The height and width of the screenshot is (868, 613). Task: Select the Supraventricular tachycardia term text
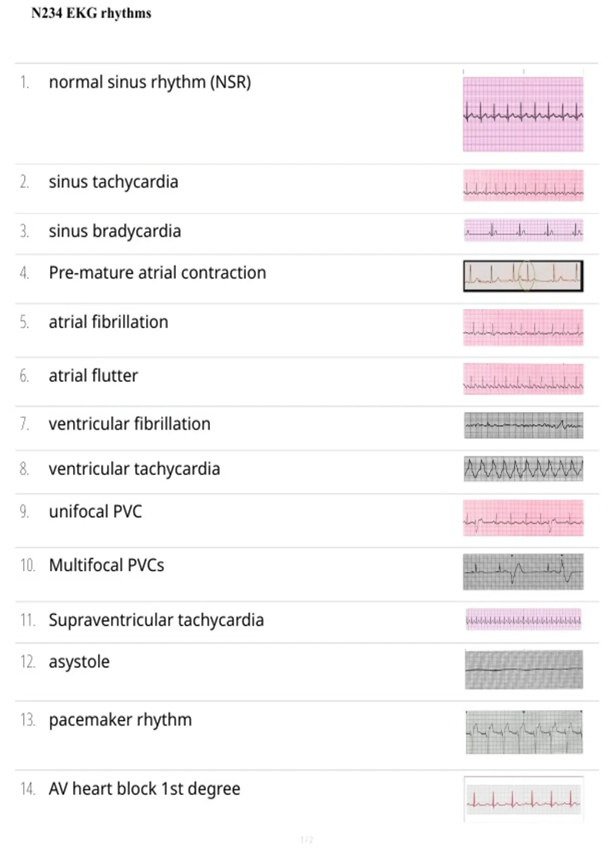tap(156, 620)
